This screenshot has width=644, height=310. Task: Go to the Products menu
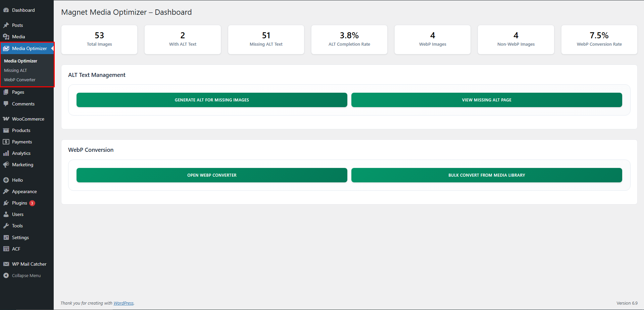27,130
